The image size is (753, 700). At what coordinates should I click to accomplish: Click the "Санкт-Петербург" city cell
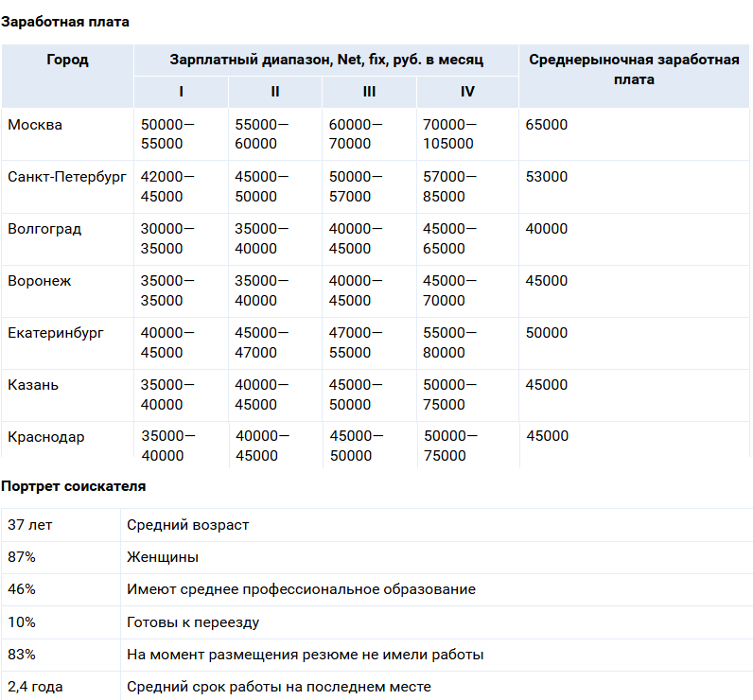pos(67,177)
